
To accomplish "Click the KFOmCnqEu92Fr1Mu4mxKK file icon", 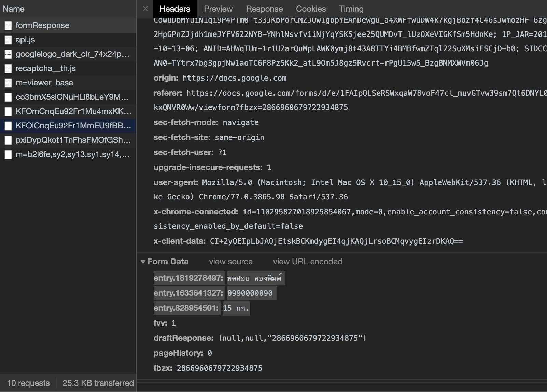I will pos(8,111).
